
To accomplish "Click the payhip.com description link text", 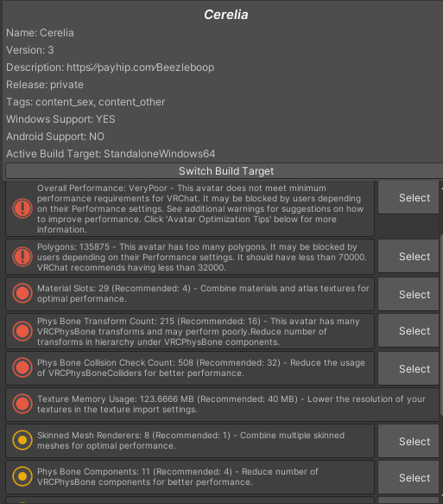I will point(140,67).
